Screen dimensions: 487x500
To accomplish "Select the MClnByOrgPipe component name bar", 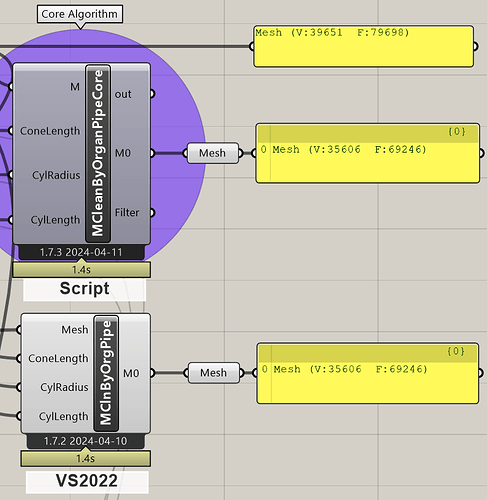I will (x=106, y=373).
